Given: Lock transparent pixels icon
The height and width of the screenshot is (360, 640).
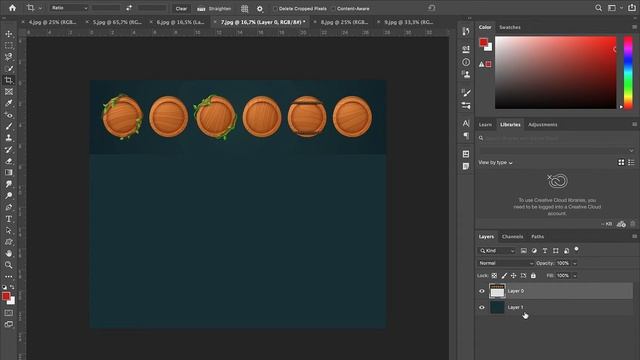Looking at the screenshot, I should point(494,276).
